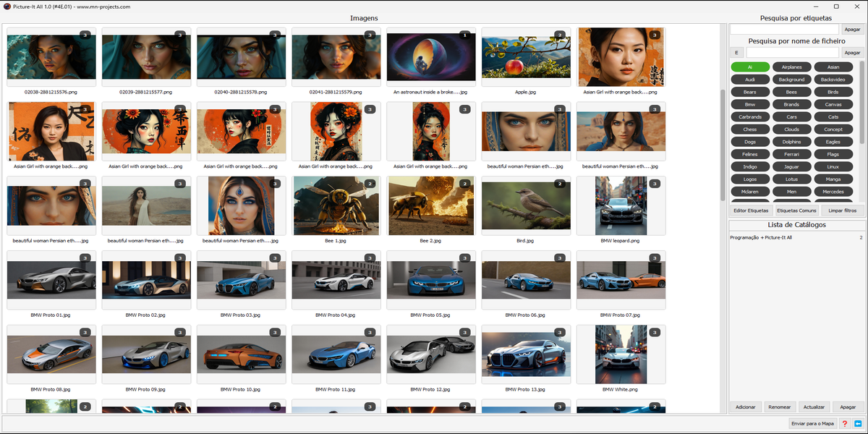Activate the Linux tag
This screenshot has width=868, height=434.
point(833,166)
